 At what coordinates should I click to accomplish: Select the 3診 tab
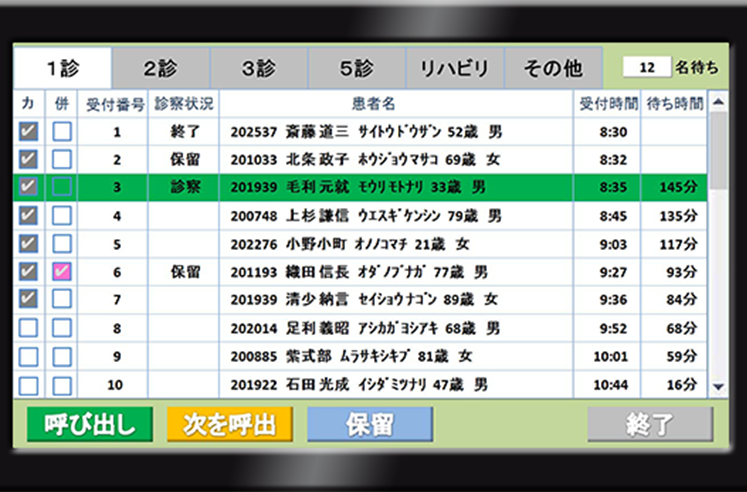(259, 68)
